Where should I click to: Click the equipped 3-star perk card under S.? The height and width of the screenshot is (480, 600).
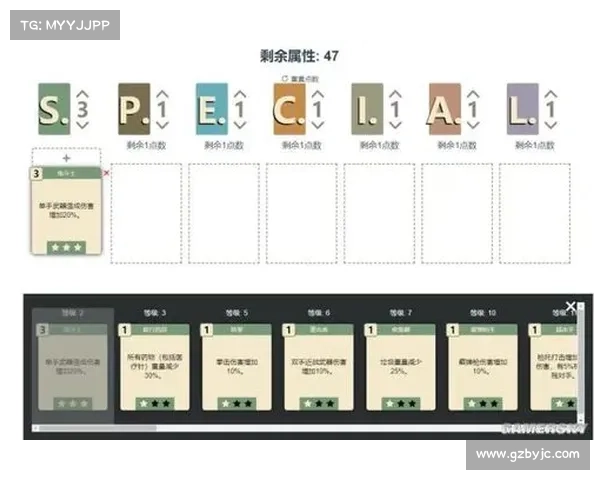coord(66,211)
